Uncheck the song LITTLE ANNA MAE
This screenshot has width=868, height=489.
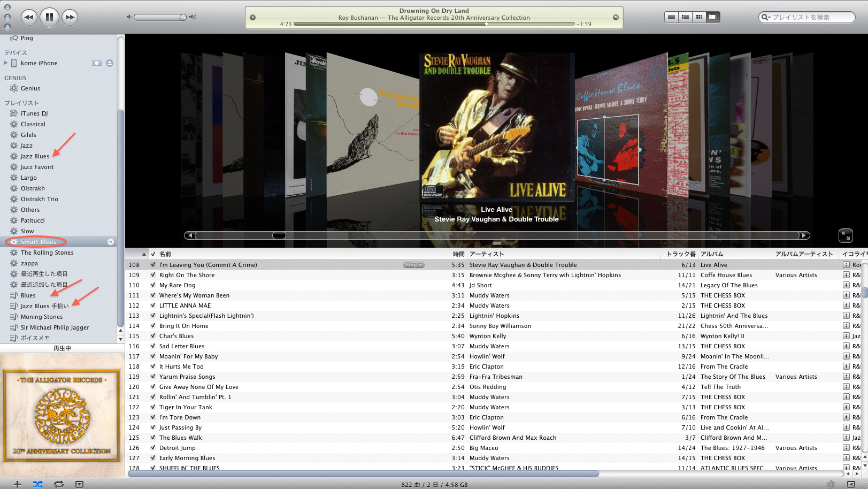[x=153, y=305]
